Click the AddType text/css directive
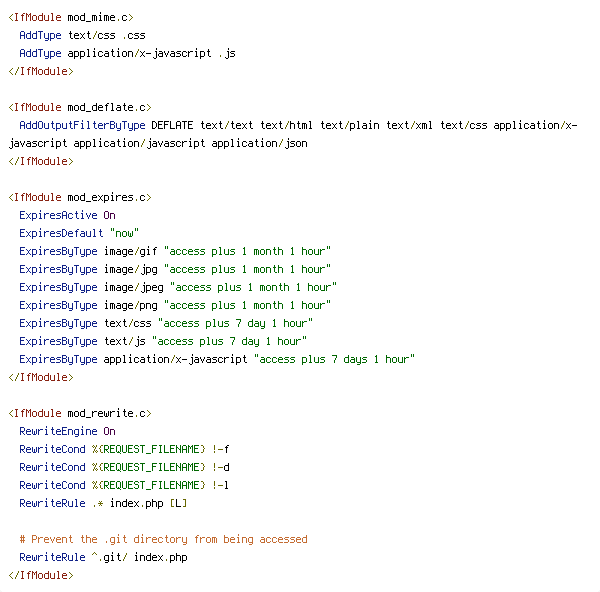The width and height of the screenshot is (600, 592). pos(82,36)
